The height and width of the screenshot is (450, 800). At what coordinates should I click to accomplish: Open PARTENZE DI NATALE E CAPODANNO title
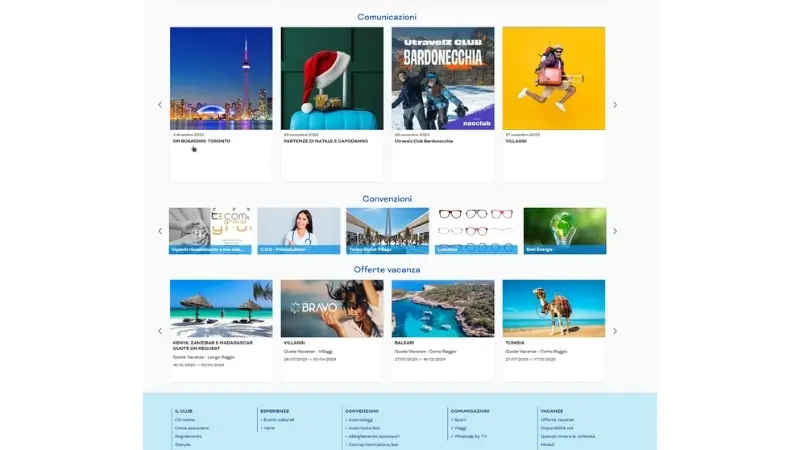click(326, 141)
